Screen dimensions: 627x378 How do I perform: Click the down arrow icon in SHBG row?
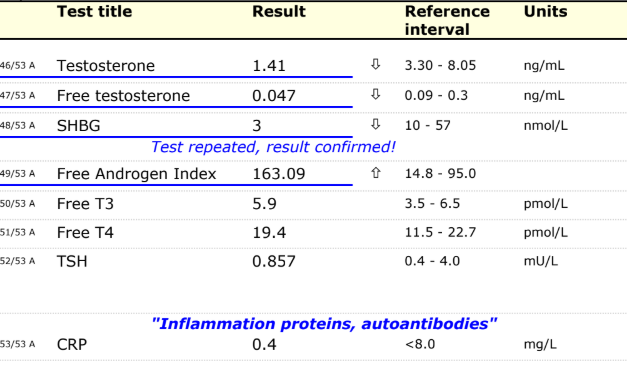tap(375, 124)
